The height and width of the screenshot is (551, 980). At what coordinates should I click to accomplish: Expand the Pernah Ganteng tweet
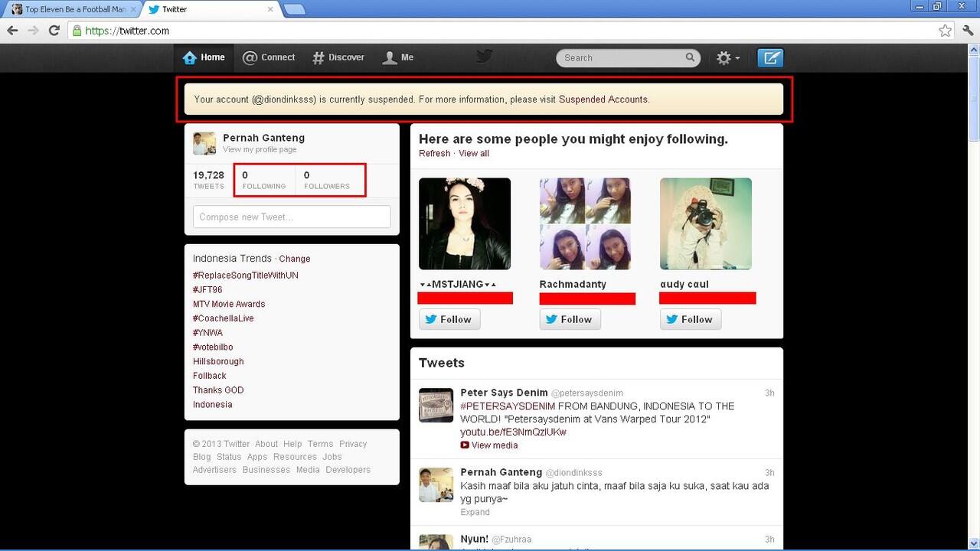point(475,512)
